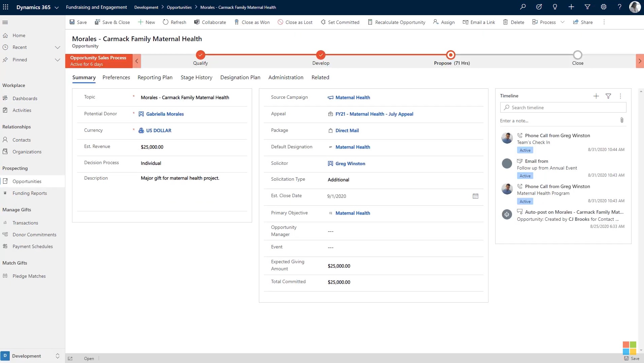Select the Propose stage circle
Image resolution: width=644 pixels, height=363 pixels.
pyautogui.click(x=450, y=55)
